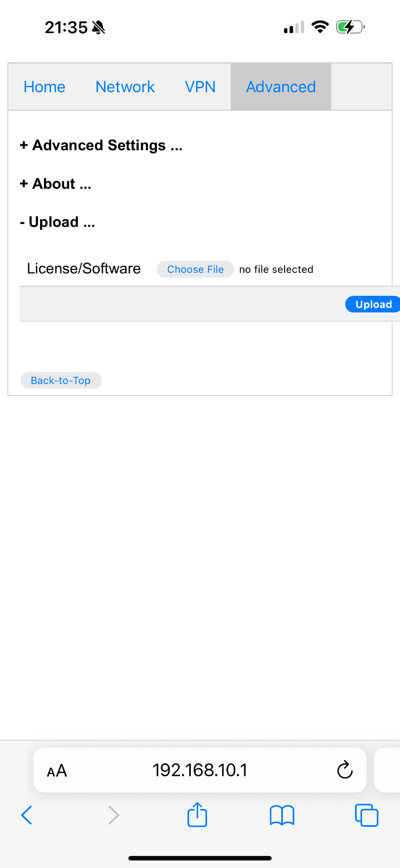Screen dimensions: 400x868
Task: Open the Network tab
Action: tap(125, 87)
